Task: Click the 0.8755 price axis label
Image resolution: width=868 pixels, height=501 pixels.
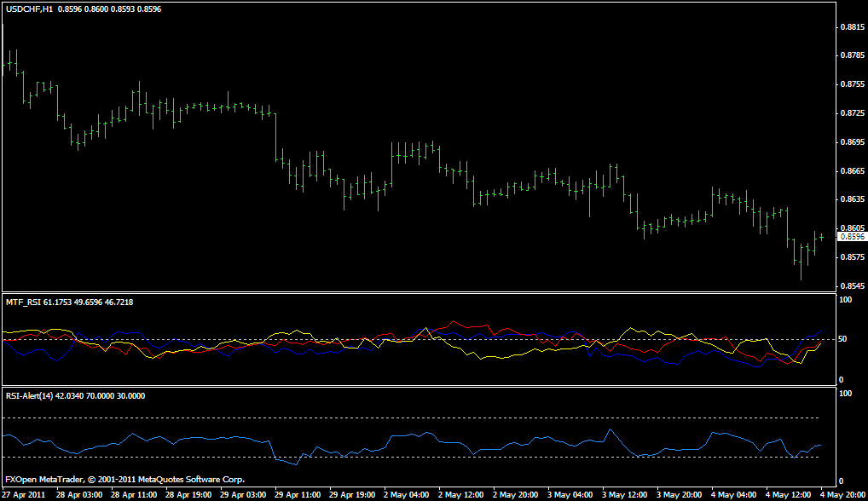Action: (x=853, y=84)
